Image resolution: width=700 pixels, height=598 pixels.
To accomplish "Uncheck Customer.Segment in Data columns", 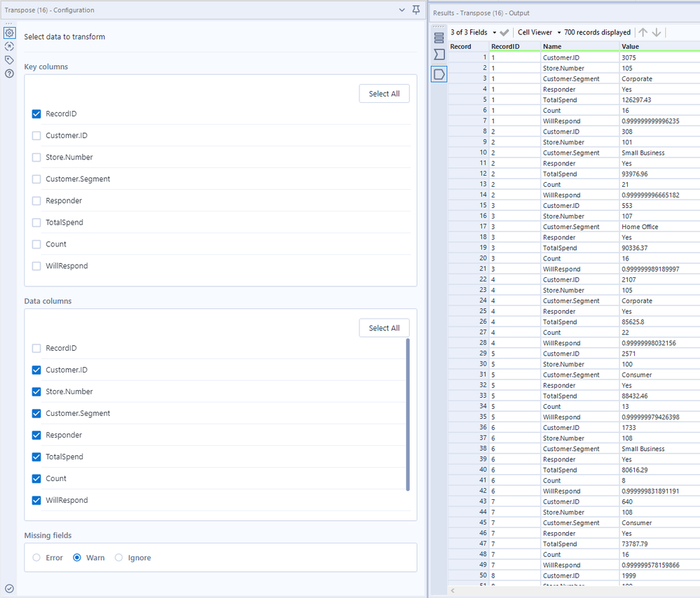I will coord(36,413).
